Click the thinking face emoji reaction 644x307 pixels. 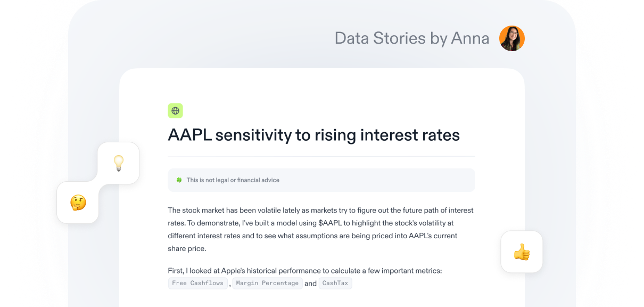78,203
